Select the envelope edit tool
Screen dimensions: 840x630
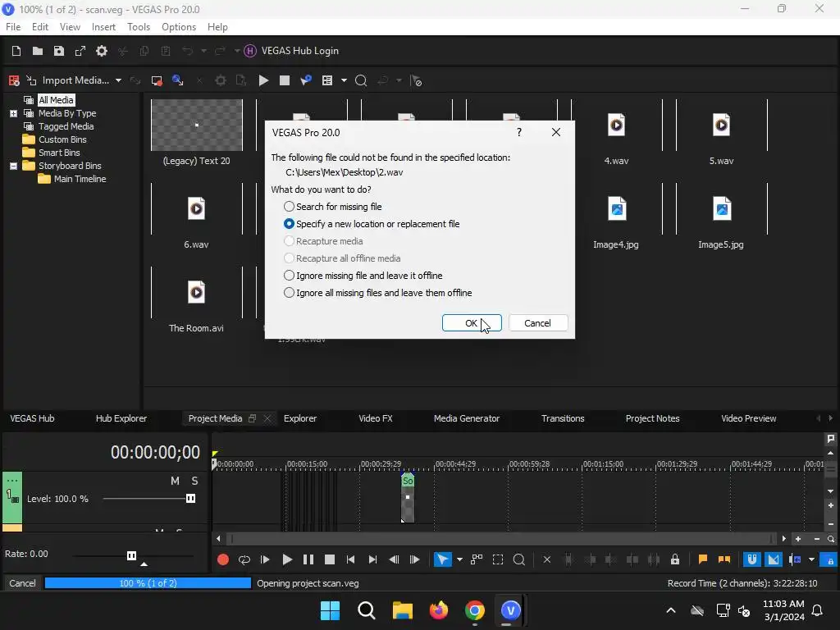477,559
